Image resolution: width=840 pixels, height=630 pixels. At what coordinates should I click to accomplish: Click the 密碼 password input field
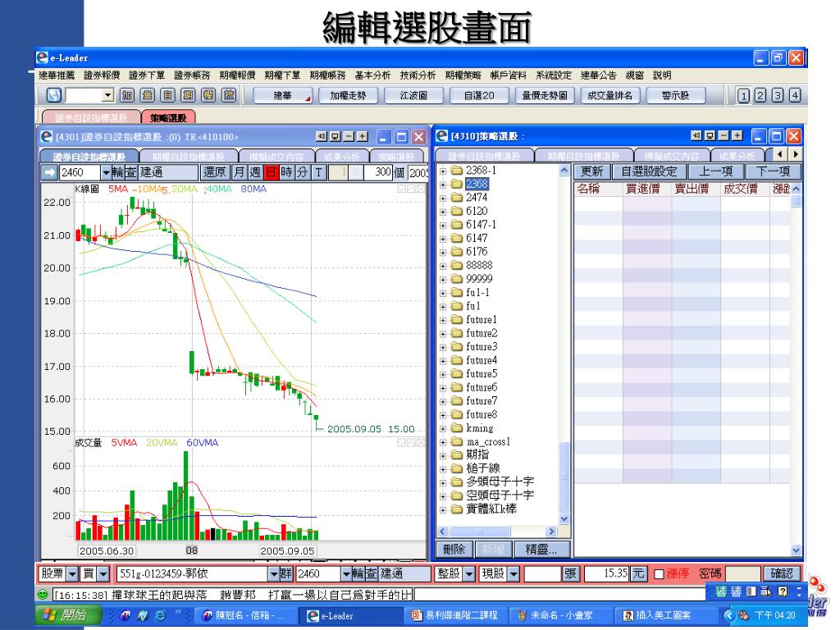pyautogui.click(x=743, y=573)
